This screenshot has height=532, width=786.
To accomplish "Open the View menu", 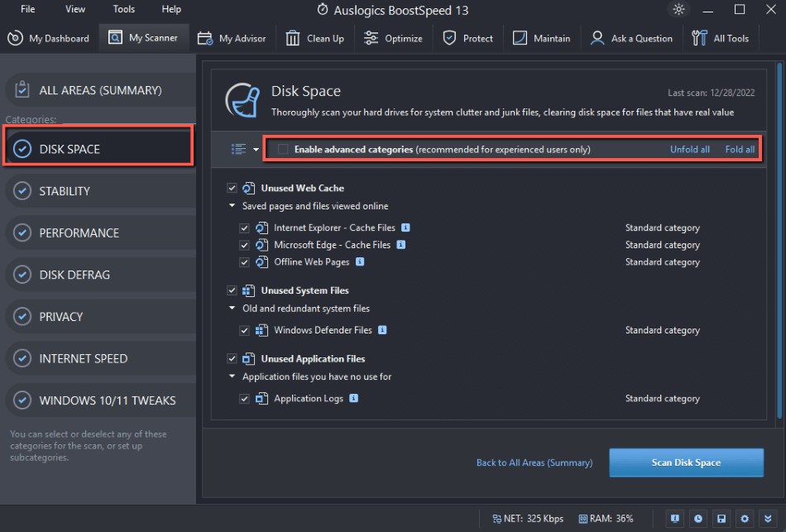I will coord(75,9).
